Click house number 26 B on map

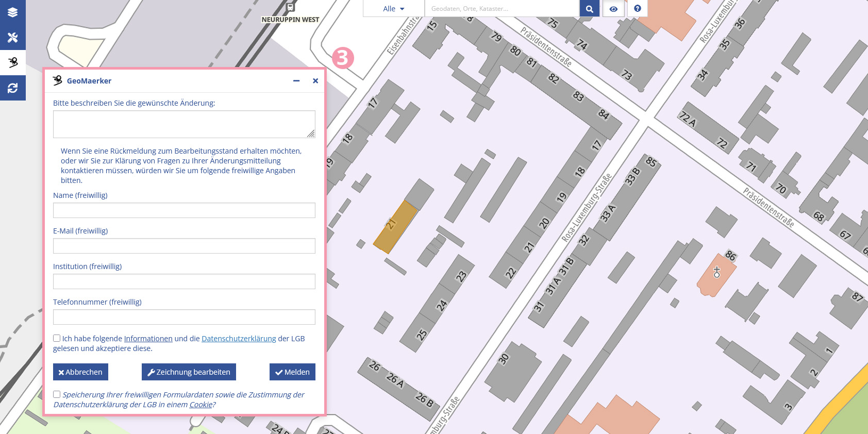point(425,399)
